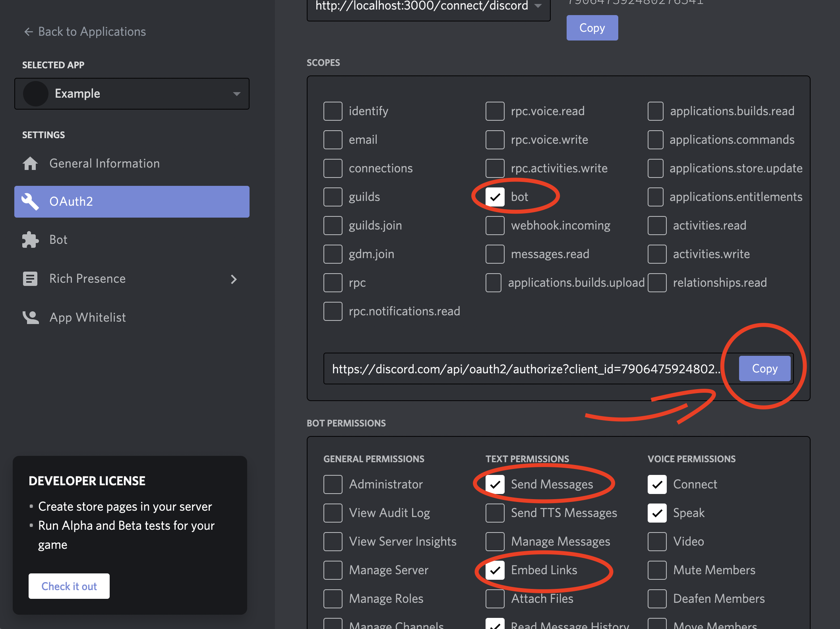This screenshot has height=629, width=840.
Task: Uncheck the bot scope checkbox
Action: [495, 197]
